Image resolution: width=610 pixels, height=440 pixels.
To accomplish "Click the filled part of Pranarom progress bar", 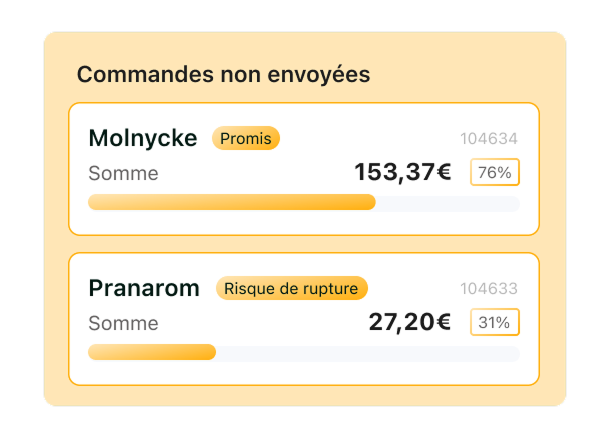I will click(150, 352).
